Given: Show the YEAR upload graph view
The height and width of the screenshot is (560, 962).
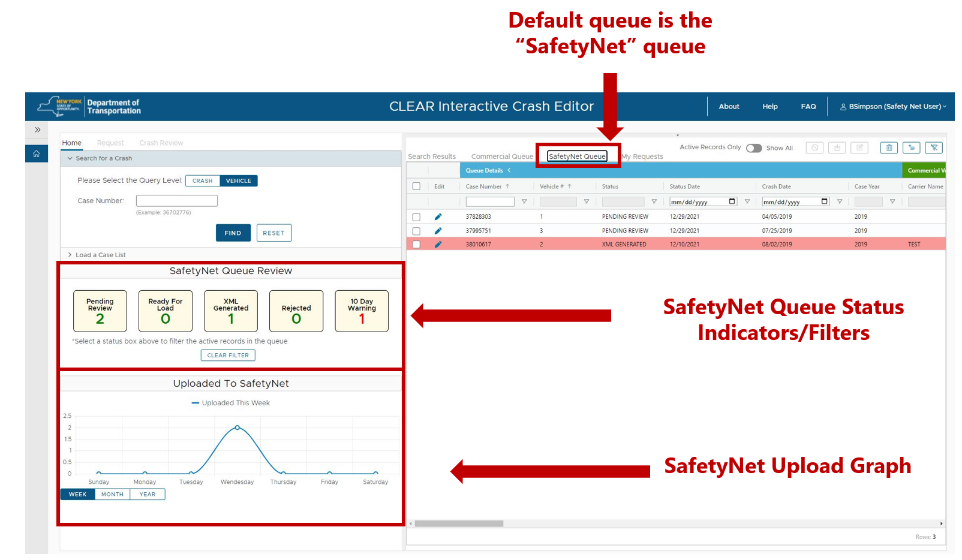Looking at the screenshot, I should click(148, 494).
